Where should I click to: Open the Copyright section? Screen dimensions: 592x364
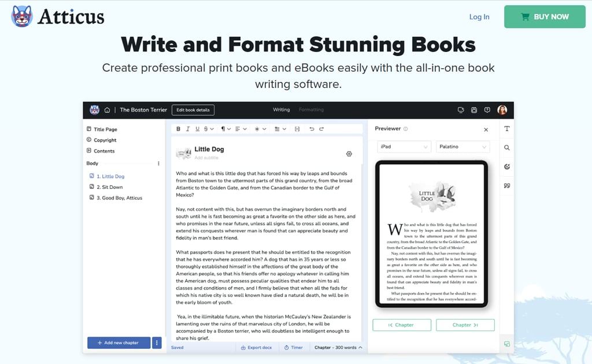click(x=102, y=140)
